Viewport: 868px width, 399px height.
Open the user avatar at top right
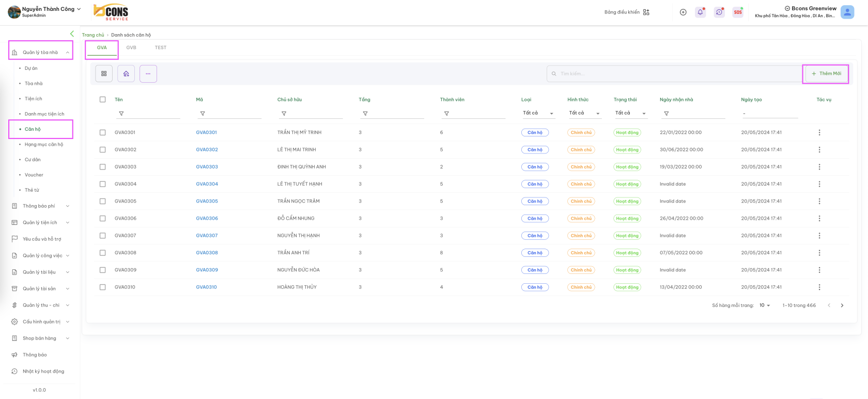tap(847, 12)
